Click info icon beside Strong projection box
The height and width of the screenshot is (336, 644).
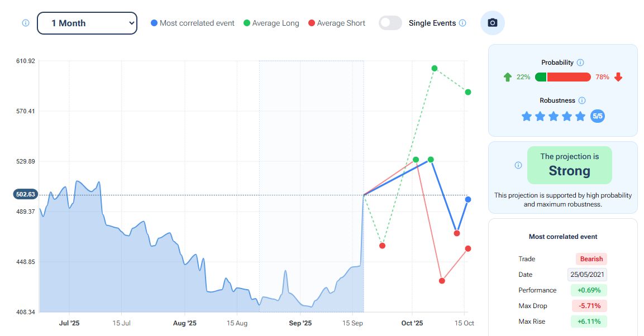point(518,165)
